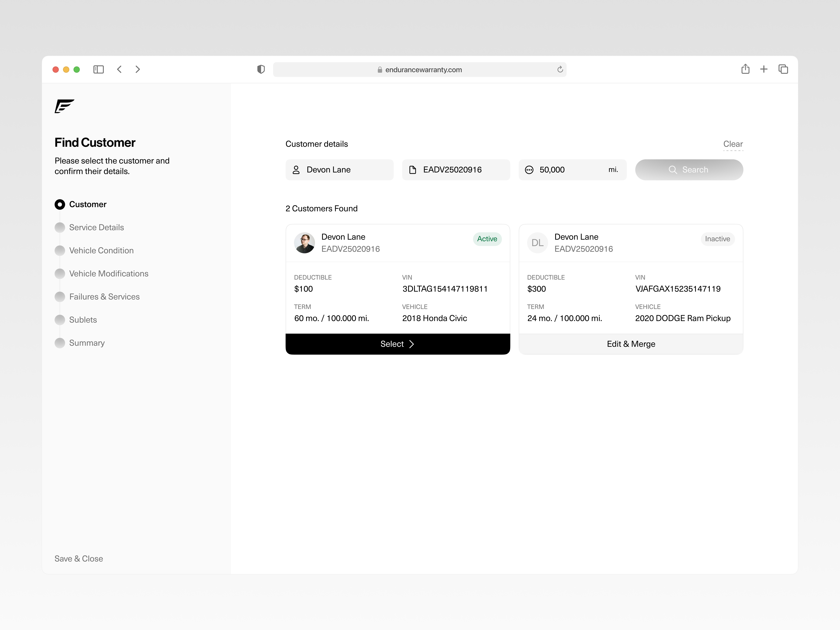
Task: Open the Failures & Services step
Action: (x=104, y=297)
